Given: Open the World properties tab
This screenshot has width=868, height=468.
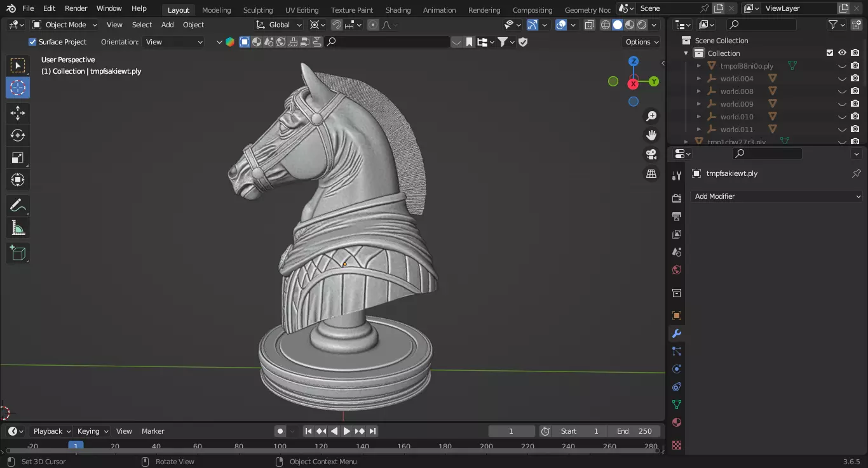Looking at the screenshot, I should (x=677, y=270).
